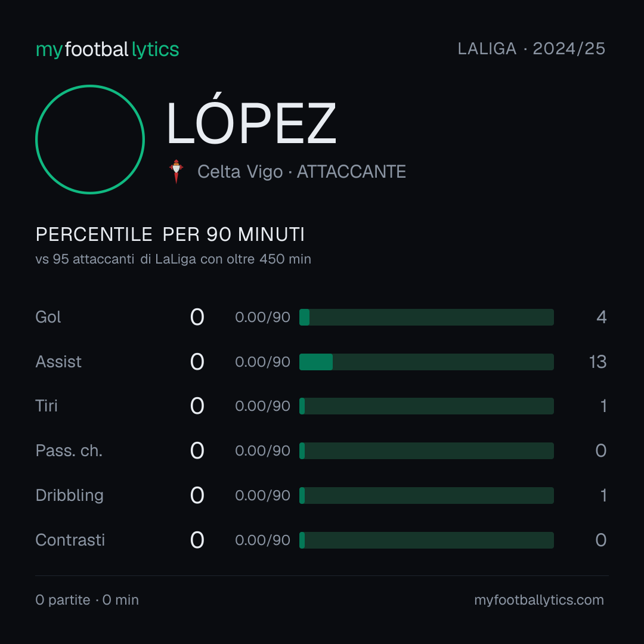Open the myfootballytics.com footer link
The width and height of the screenshot is (644, 644).
(x=539, y=600)
